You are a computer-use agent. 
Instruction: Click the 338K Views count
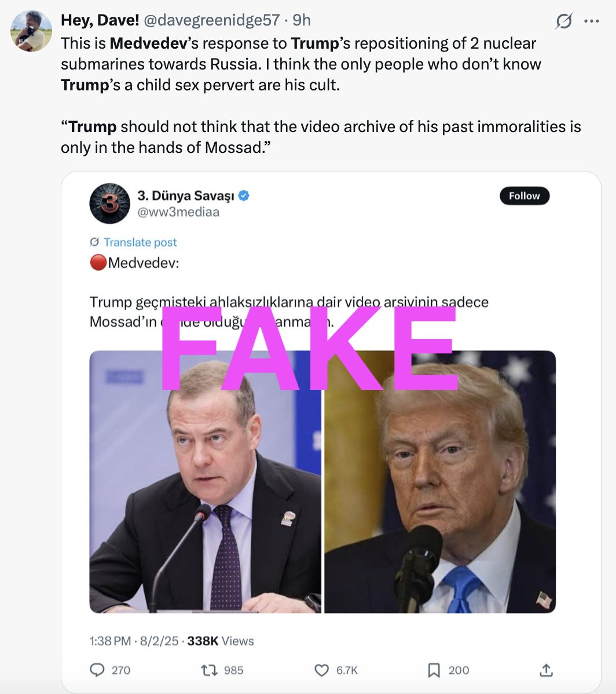point(220,641)
